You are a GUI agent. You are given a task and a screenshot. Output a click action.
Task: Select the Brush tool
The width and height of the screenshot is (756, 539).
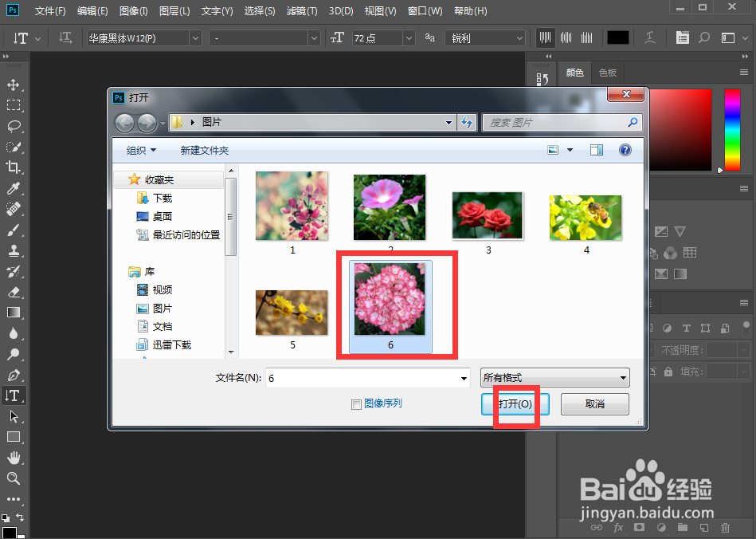point(13,230)
